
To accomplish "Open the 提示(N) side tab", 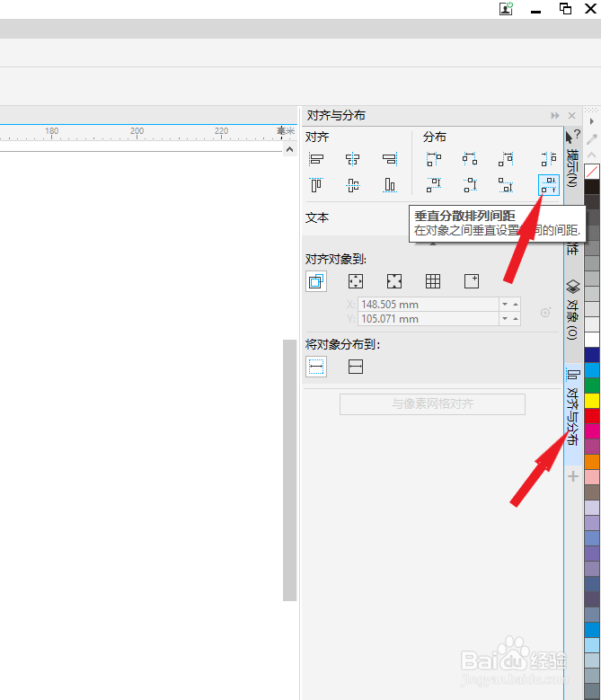I will 572,159.
